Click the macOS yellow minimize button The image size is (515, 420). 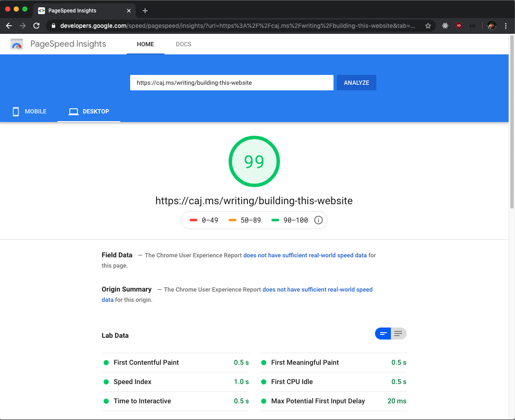point(16,9)
